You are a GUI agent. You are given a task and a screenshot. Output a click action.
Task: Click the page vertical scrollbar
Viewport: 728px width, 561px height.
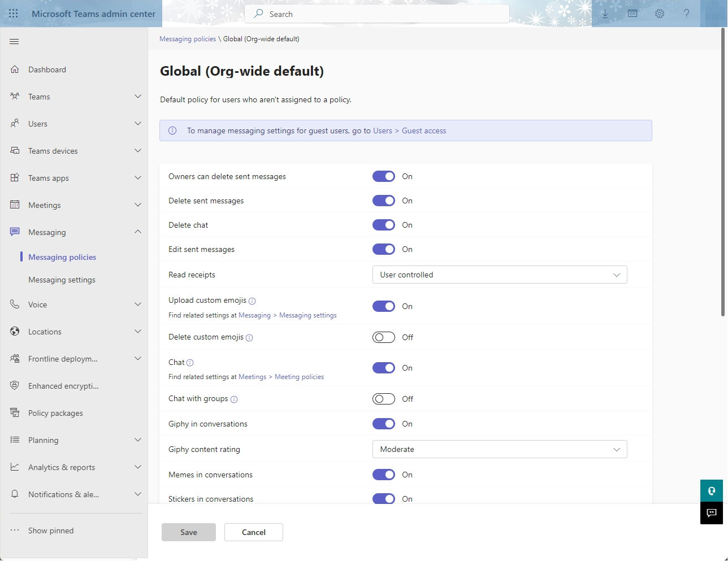pos(723,171)
